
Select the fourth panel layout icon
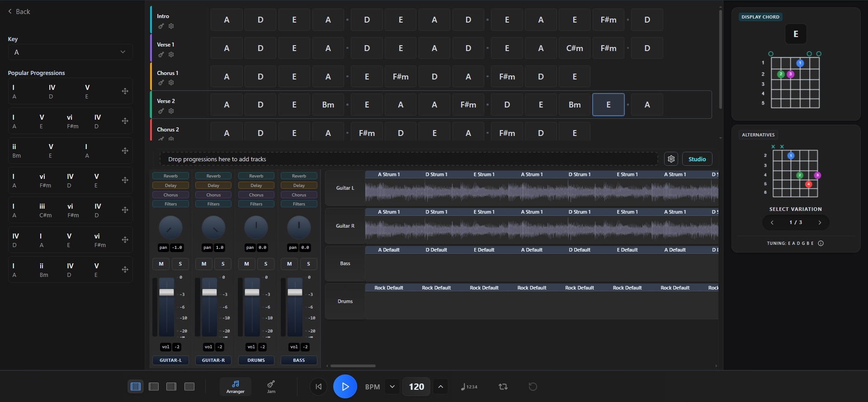(x=189, y=387)
